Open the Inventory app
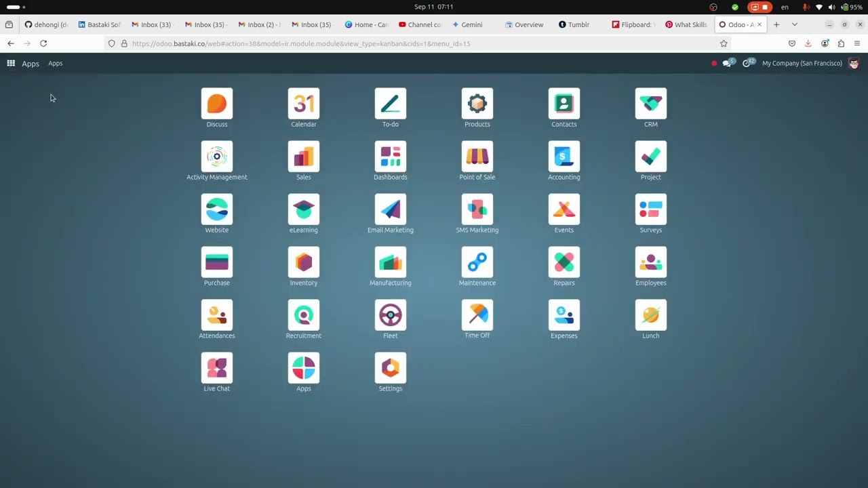 click(x=304, y=262)
